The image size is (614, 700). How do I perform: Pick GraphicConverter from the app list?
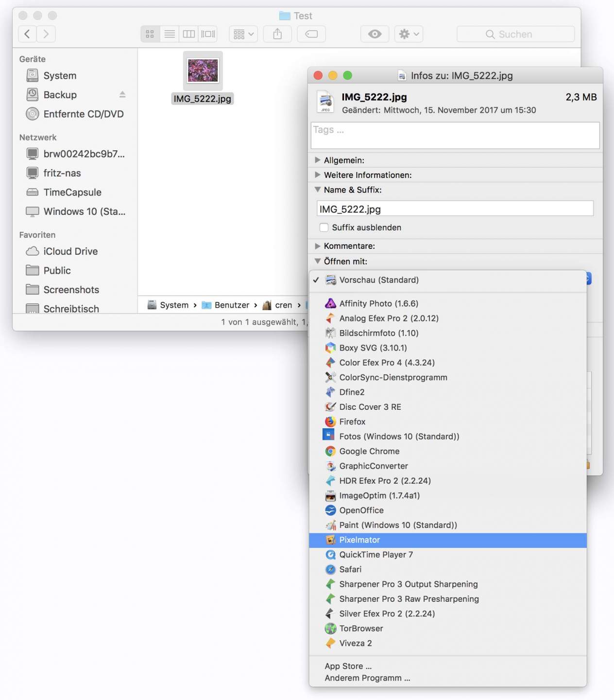tap(373, 466)
